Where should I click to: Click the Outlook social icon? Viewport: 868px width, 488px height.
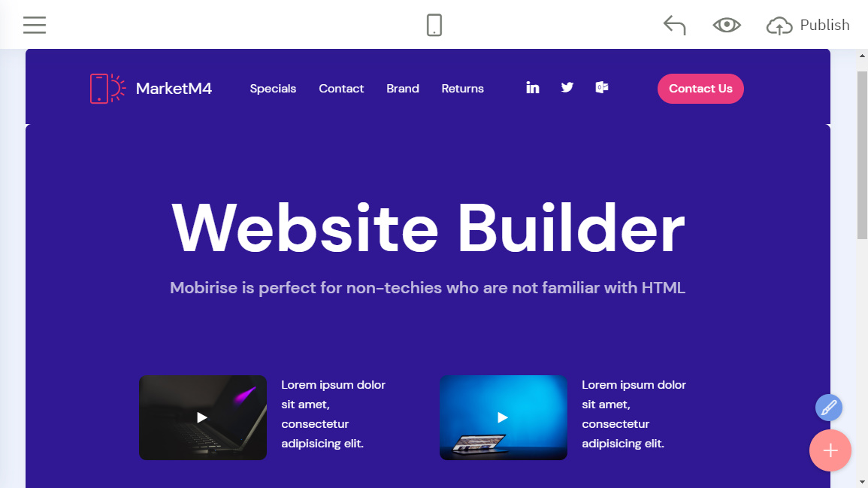(x=602, y=87)
